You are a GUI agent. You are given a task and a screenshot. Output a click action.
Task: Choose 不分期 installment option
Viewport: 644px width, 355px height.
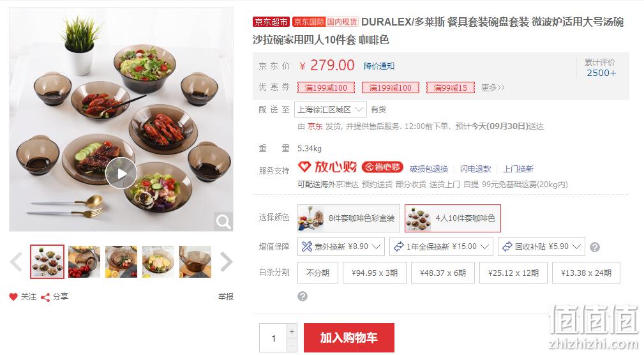[x=318, y=273]
